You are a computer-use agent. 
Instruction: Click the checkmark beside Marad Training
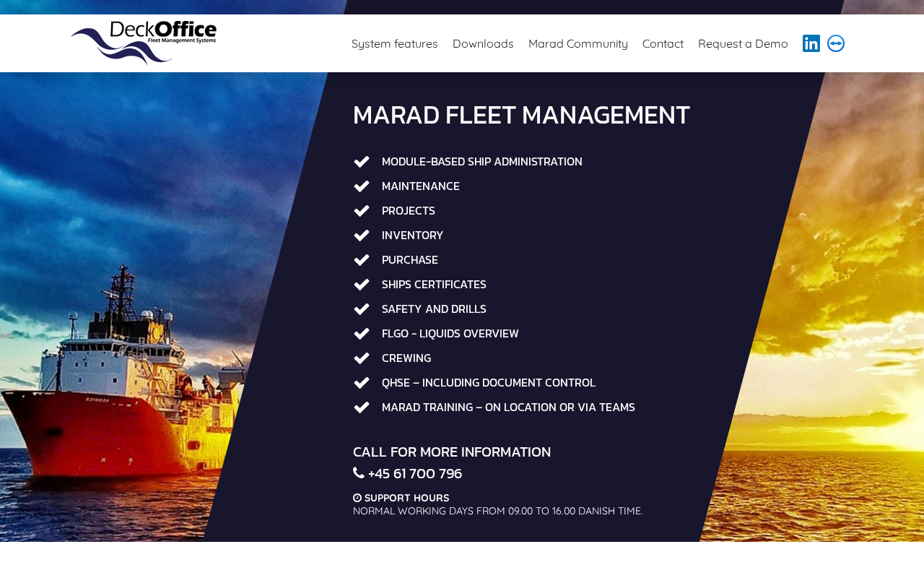362,407
